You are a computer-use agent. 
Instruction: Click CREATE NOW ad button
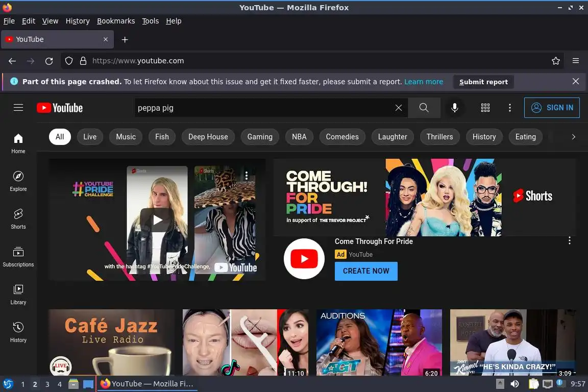click(366, 271)
